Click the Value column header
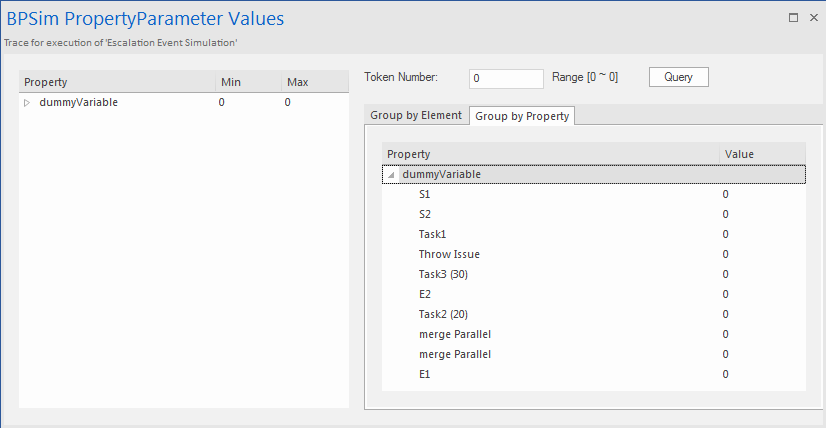The width and height of the screenshot is (826, 428). point(762,154)
